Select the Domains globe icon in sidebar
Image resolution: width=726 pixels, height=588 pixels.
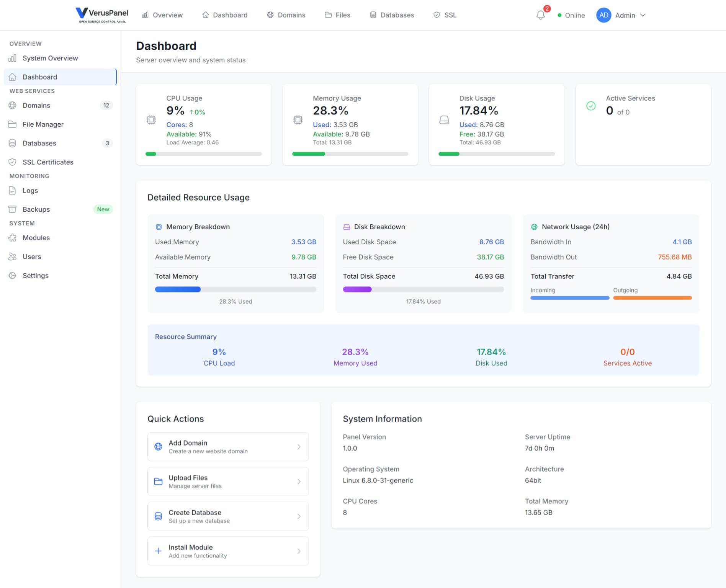13,105
